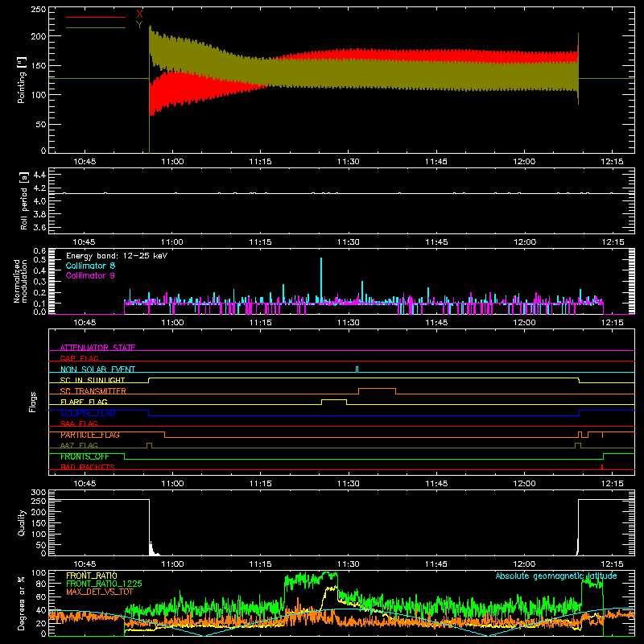This screenshot has width=644, height=644.
Task: Click the SC_IN_SUNLIGHT flag label
Action: coord(93,380)
